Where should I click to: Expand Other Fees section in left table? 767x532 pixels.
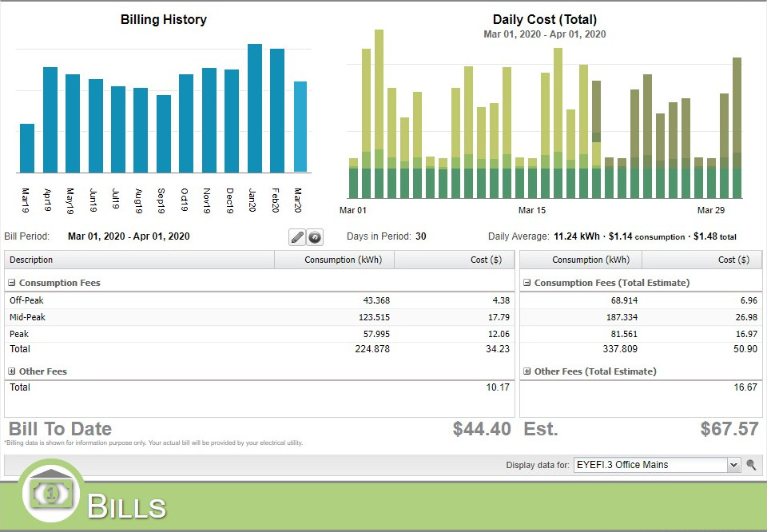click(x=13, y=371)
